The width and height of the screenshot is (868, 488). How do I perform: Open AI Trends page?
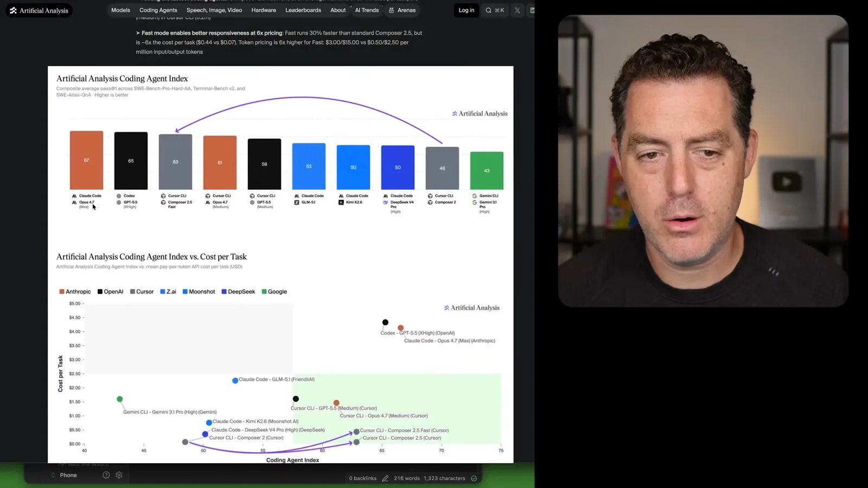pos(367,10)
